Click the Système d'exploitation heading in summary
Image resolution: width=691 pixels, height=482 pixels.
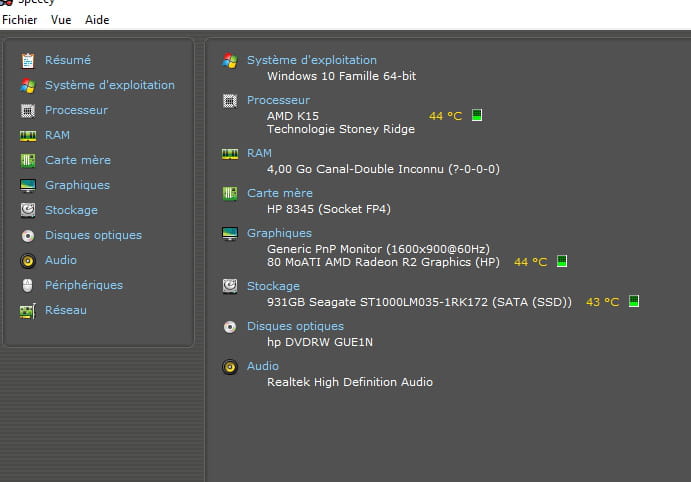point(312,60)
